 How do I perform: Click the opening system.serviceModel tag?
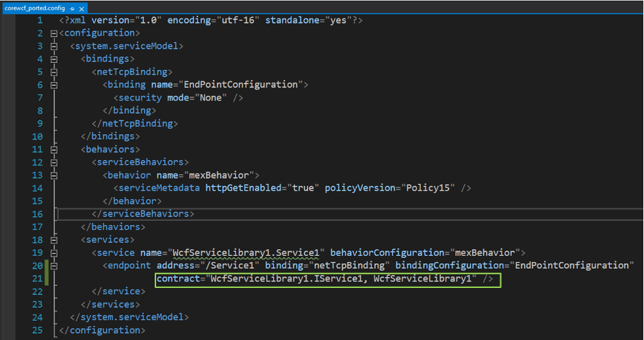pyautogui.click(x=127, y=46)
